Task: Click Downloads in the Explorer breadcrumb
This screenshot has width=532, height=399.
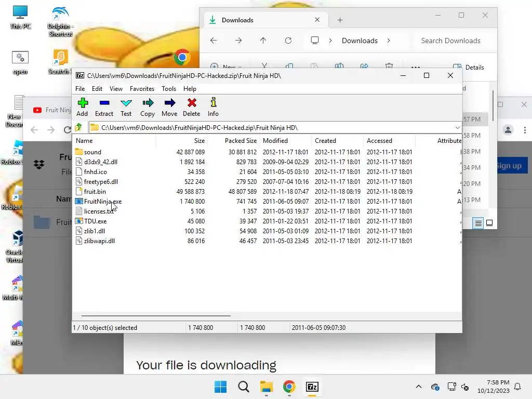Action: 360,41
